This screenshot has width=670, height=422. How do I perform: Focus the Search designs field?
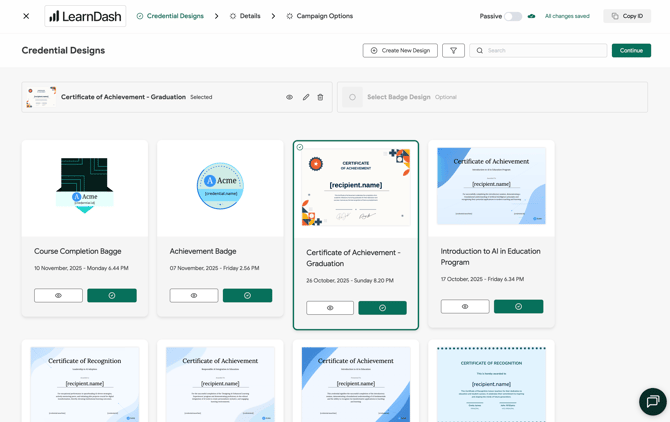tap(538, 50)
